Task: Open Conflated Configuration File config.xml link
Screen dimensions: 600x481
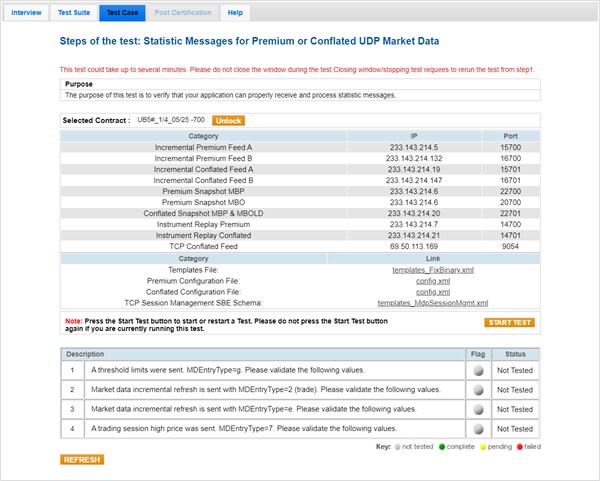Action: (433, 292)
